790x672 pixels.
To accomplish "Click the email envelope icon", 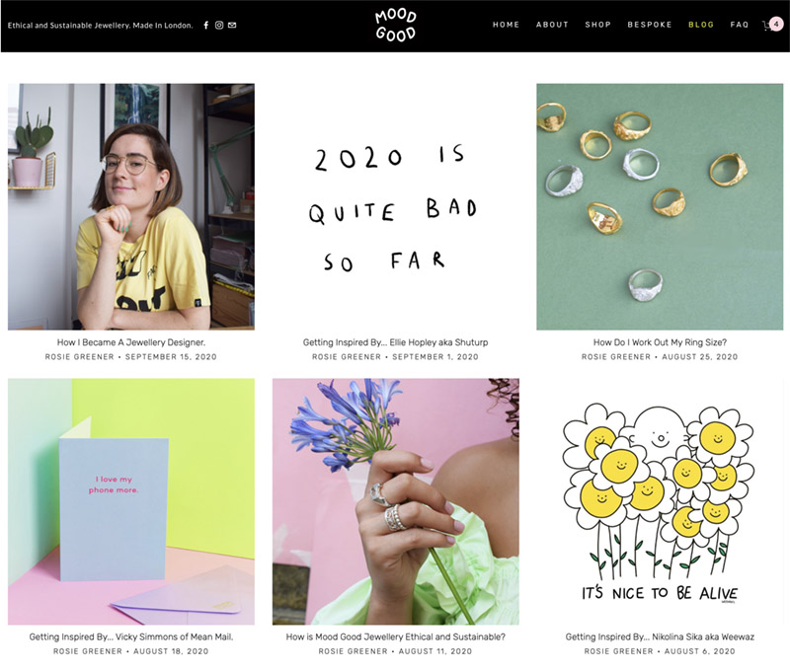I will [232, 26].
